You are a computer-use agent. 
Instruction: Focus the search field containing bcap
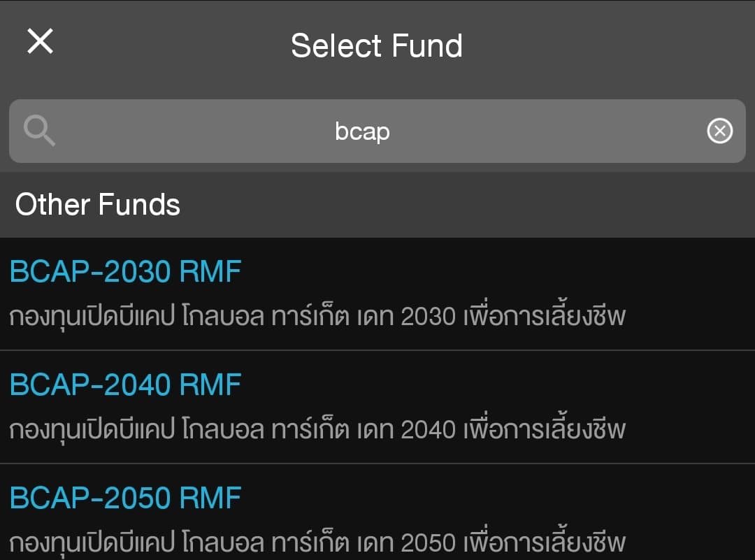point(362,131)
